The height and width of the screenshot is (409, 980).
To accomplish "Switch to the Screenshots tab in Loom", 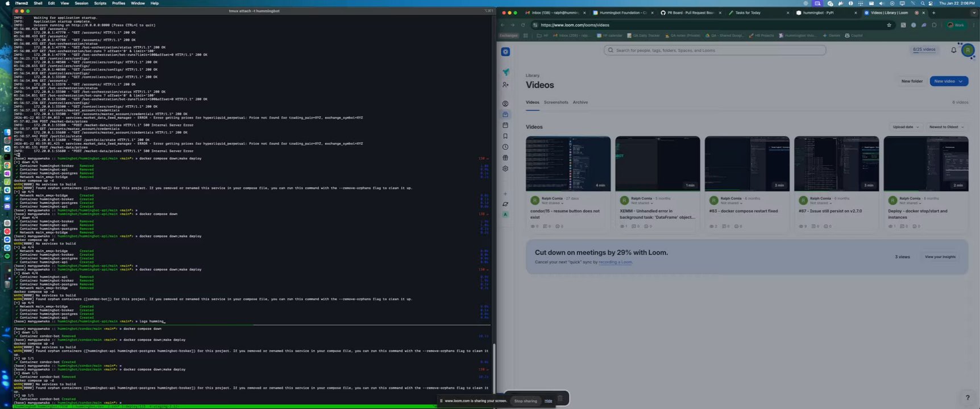I will pos(556,102).
